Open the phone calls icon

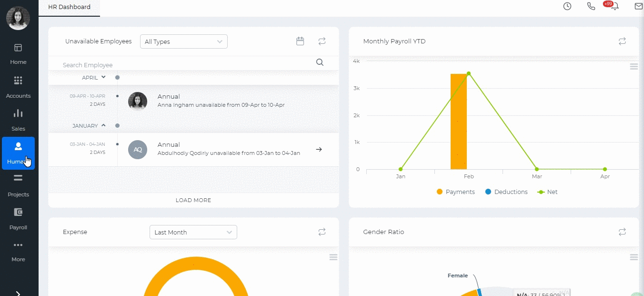[x=591, y=6]
